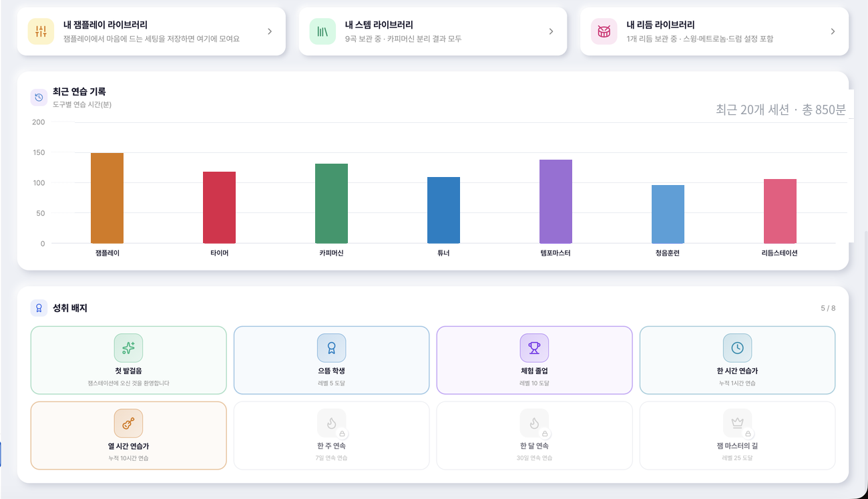868x499 pixels.
Task: Click the 첫 발걸음 badge title
Action: [x=128, y=371]
